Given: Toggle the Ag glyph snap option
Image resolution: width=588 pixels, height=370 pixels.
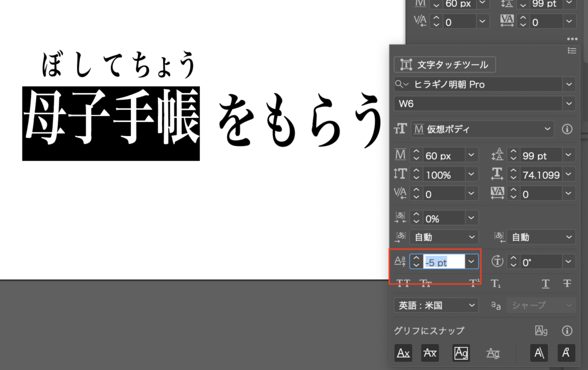Looking at the screenshot, I should click(x=461, y=353).
